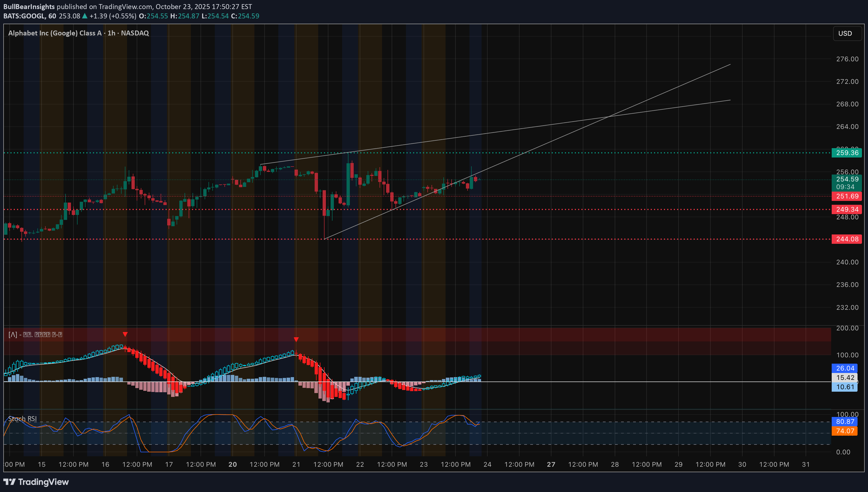Click the green 259.36 price level tag

(846, 153)
